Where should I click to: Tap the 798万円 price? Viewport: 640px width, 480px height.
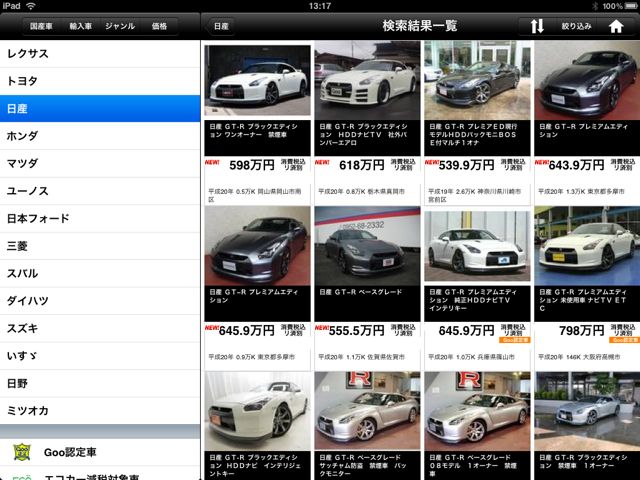coord(582,331)
